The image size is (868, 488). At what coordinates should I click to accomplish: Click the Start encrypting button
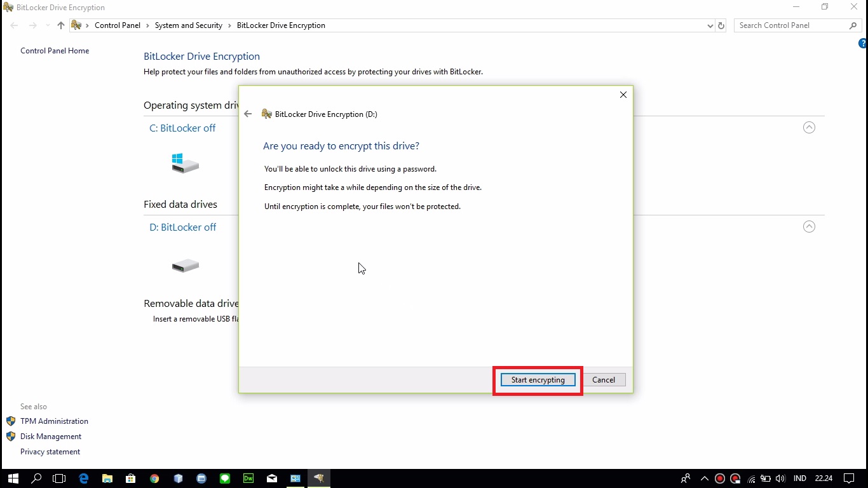click(538, 380)
